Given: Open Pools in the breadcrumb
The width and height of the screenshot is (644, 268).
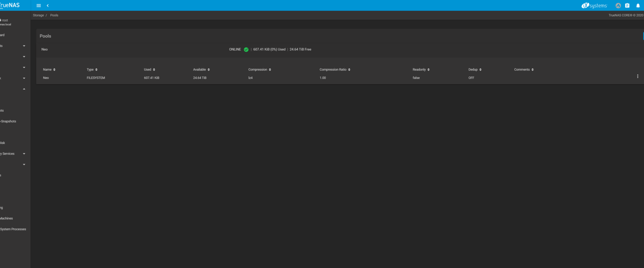Looking at the screenshot, I should 54,15.
